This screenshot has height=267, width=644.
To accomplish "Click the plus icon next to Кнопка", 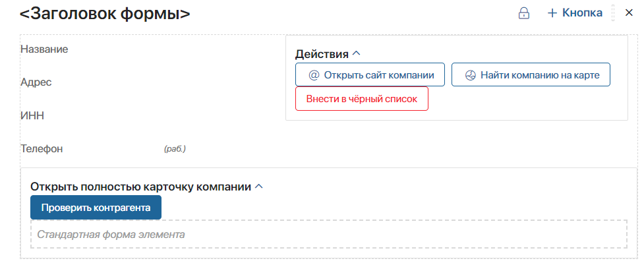I will tap(552, 13).
